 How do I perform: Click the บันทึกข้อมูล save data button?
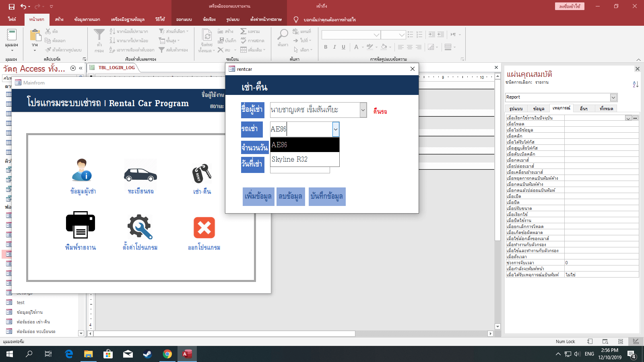327,197
